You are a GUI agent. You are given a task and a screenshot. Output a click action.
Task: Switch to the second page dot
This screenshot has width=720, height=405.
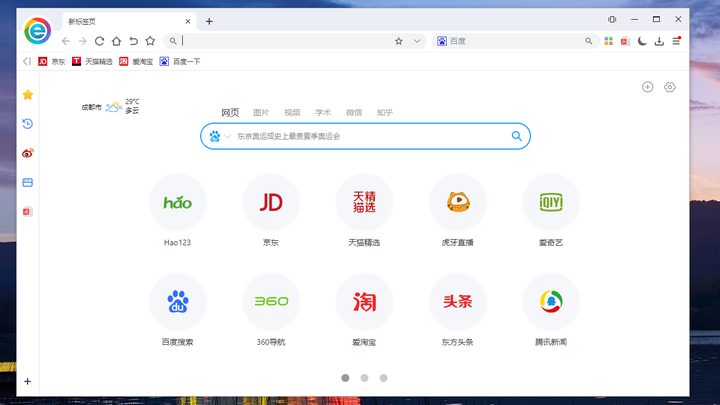coord(364,378)
